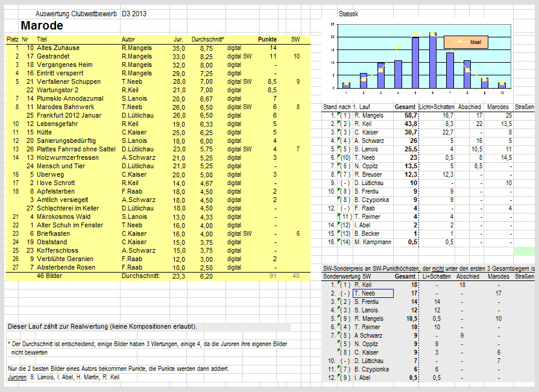Select the 'D3 2013' cell

(x=134, y=14)
